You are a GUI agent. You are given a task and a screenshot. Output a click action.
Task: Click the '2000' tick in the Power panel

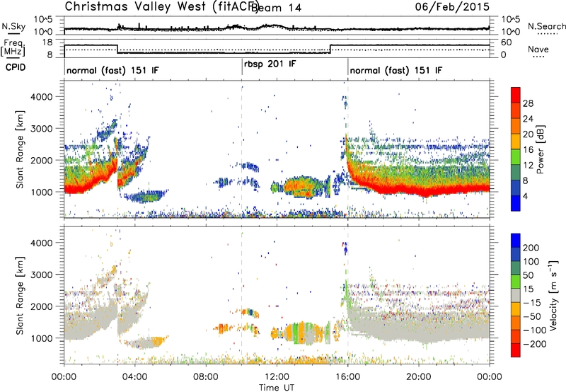point(41,160)
